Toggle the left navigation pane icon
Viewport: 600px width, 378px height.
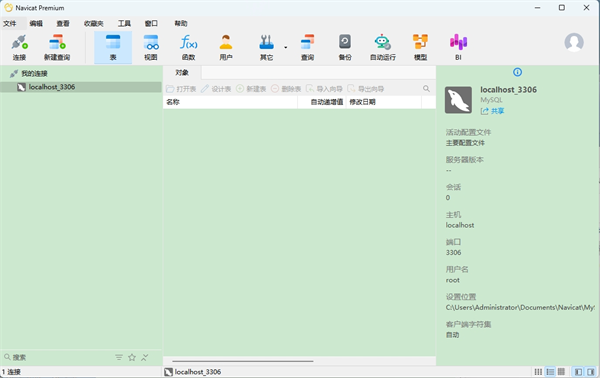pos(579,372)
